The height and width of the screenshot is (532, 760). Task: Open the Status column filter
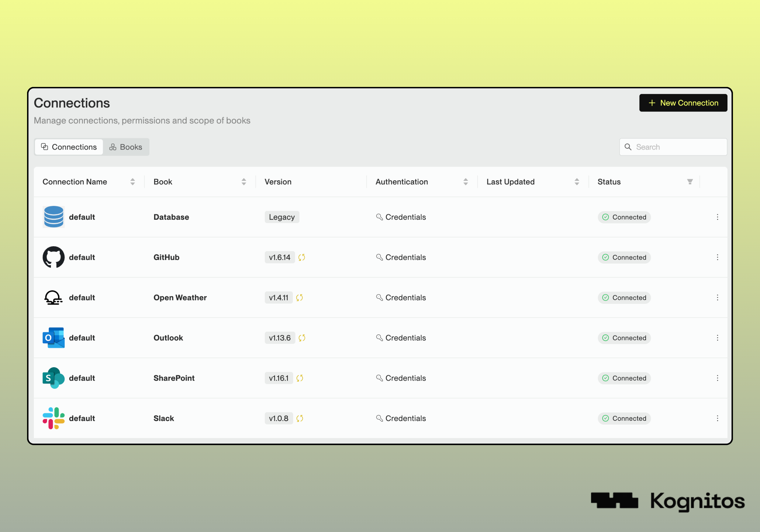click(x=690, y=182)
